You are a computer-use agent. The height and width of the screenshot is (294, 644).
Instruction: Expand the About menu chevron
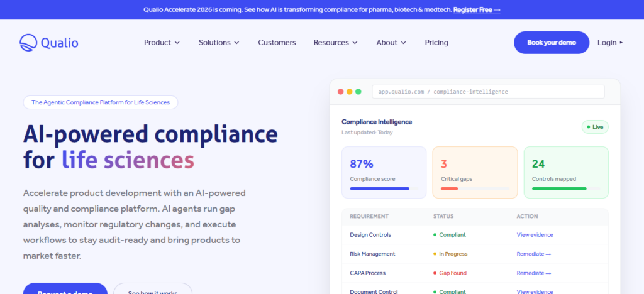click(403, 43)
